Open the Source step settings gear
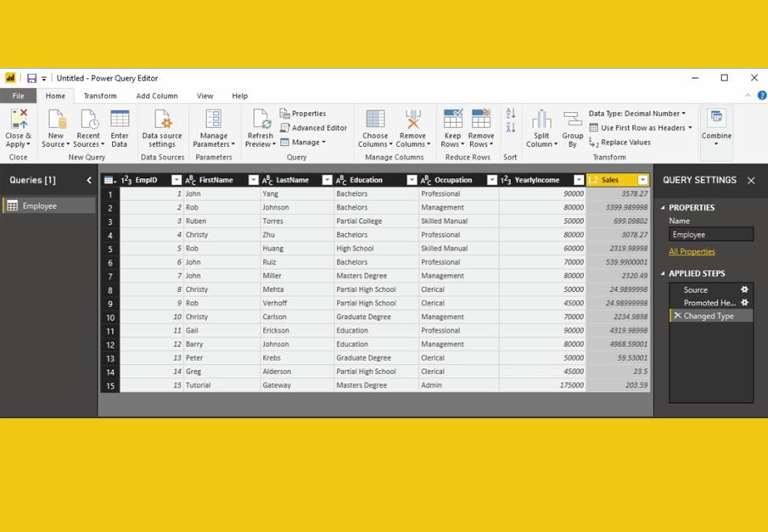768x532 pixels. click(x=744, y=289)
